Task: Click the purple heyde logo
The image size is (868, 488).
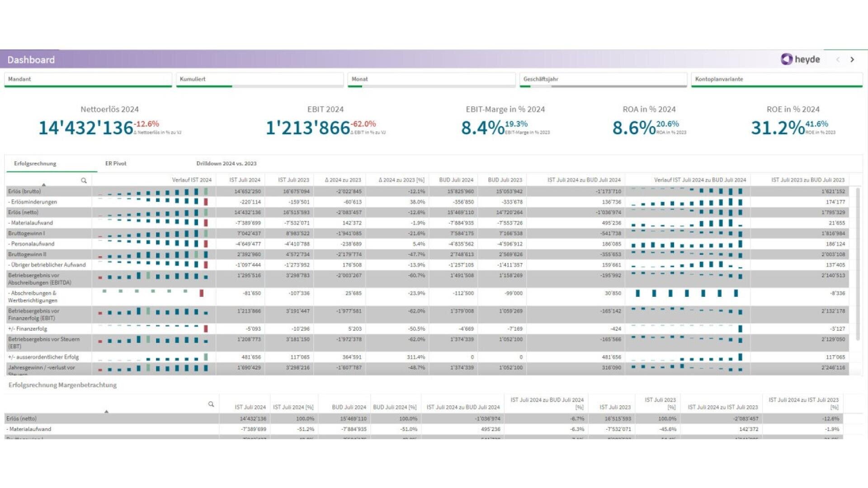Action: (786, 59)
